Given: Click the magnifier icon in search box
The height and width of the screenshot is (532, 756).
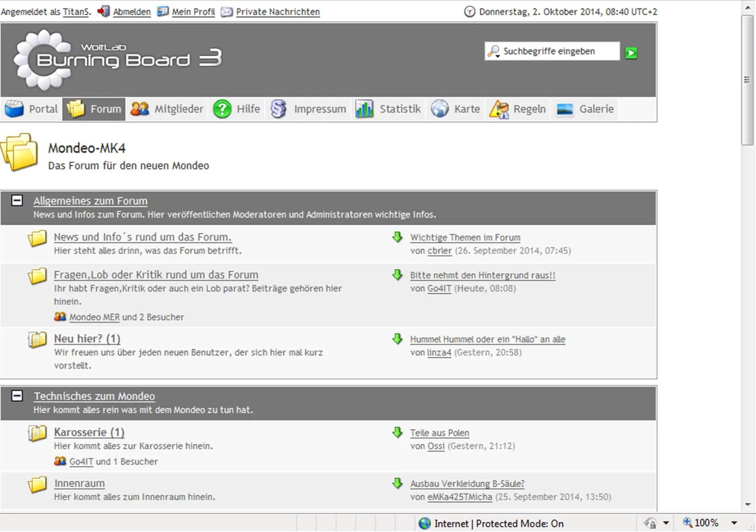Looking at the screenshot, I should point(493,51).
